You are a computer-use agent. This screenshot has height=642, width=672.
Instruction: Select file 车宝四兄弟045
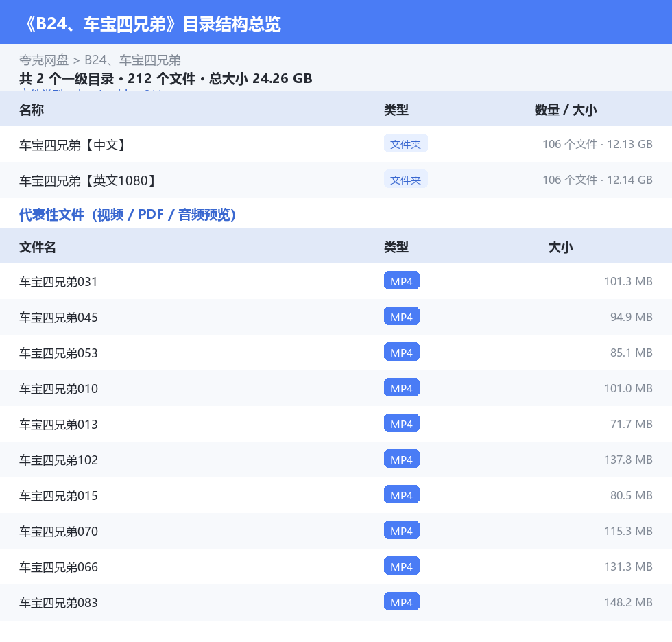pos(58,317)
